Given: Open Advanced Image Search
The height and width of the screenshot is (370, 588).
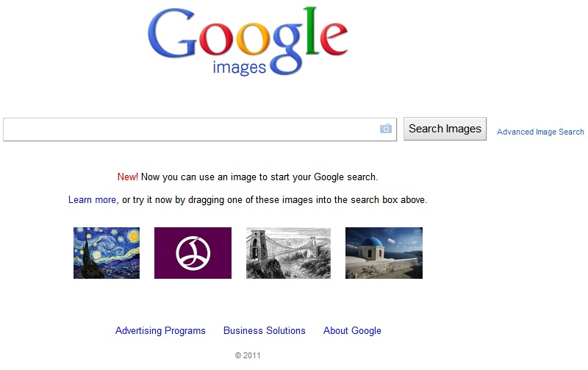Looking at the screenshot, I should (x=540, y=132).
